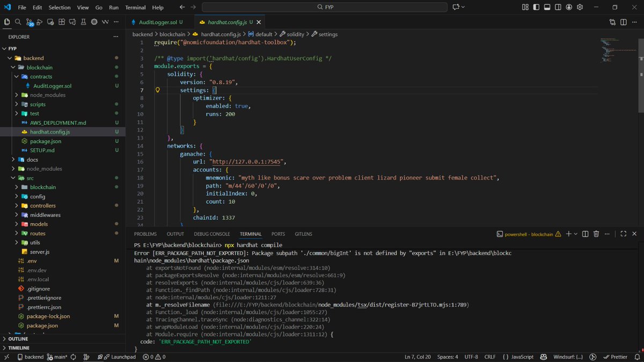This screenshot has width=644, height=362.
Task: Open Source Control view with 20 badge
Action: 29,23
